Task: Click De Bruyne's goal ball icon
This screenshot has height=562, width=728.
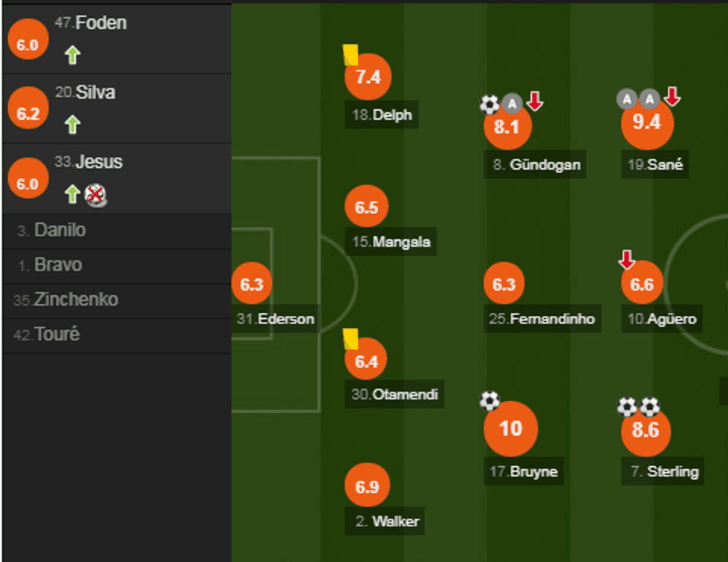Action: 490,401
